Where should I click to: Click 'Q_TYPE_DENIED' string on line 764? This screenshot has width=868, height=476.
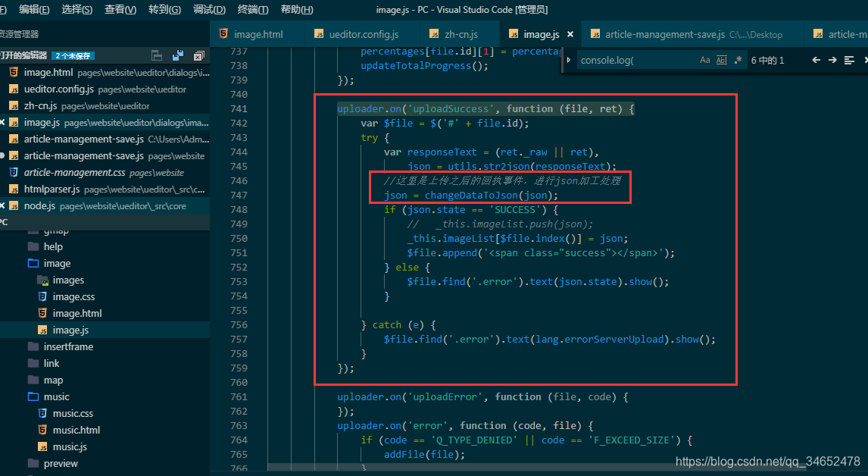click(x=474, y=440)
